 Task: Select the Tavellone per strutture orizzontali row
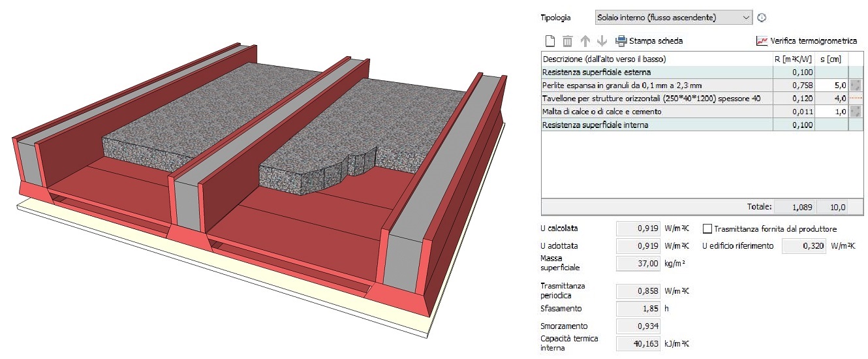(x=702, y=99)
